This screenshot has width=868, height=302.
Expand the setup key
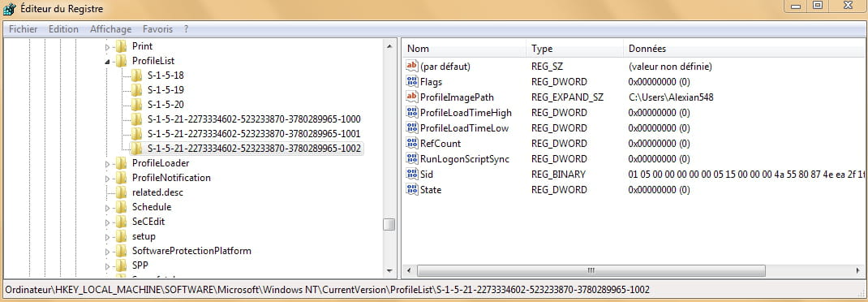(107, 237)
